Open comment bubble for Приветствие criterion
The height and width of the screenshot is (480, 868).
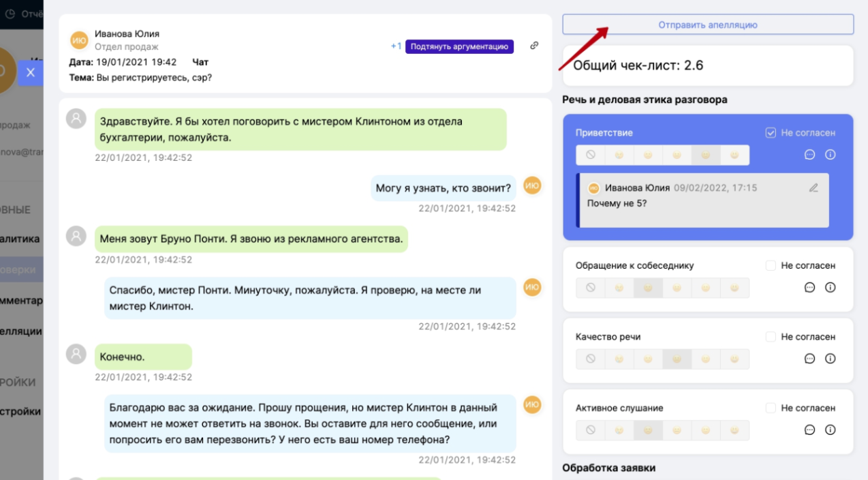pos(809,155)
